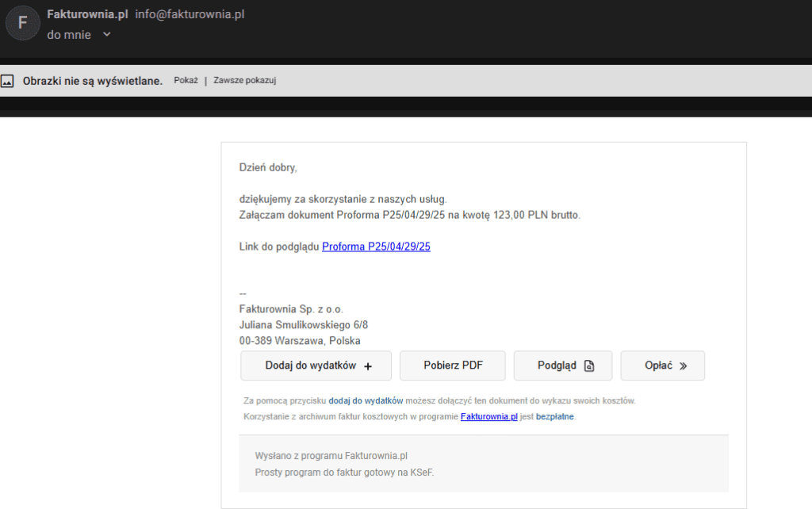Pay the invoice with 'Opłać' button

pos(662,365)
